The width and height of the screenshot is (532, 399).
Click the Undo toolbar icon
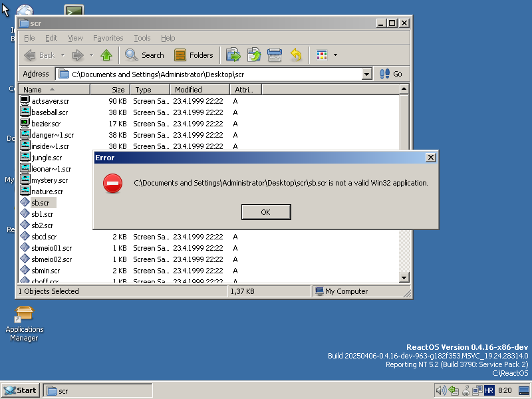pos(296,55)
